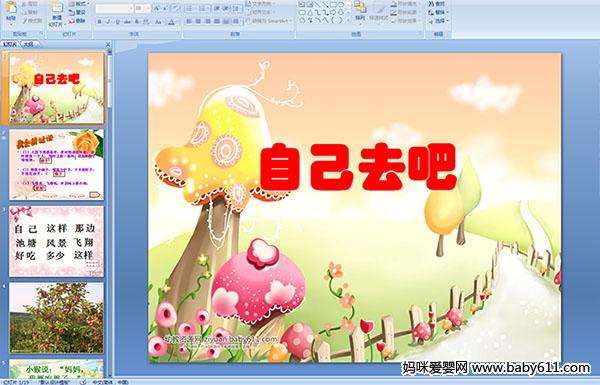This screenshot has height=385, width=600.
Task: Select the oval shape in shapes gallery
Action: (341, 5)
